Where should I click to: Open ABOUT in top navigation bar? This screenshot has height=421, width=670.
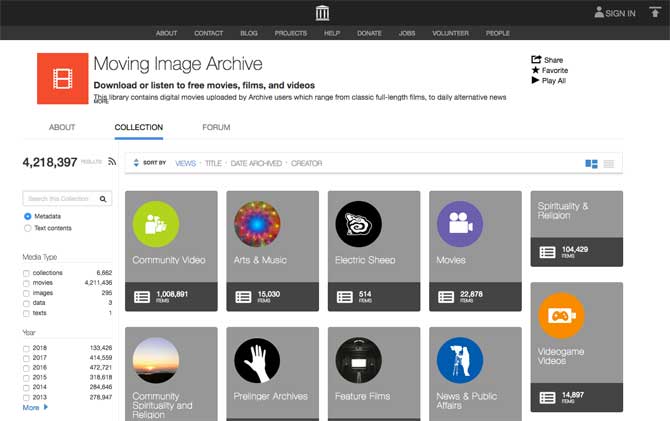pos(166,33)
